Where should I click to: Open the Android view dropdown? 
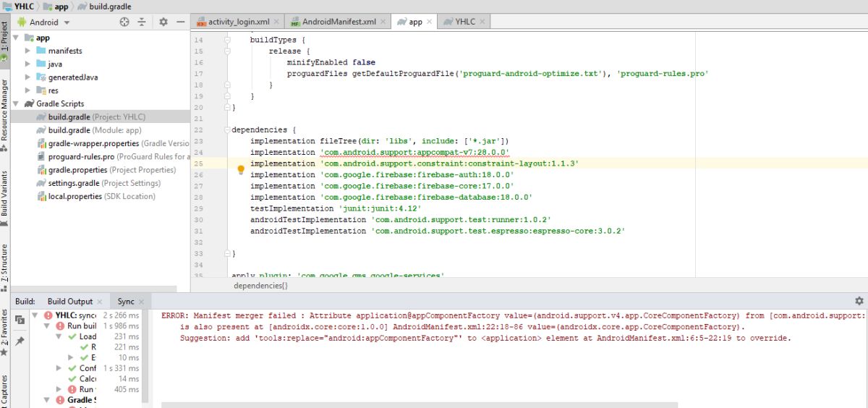(67, 22)
